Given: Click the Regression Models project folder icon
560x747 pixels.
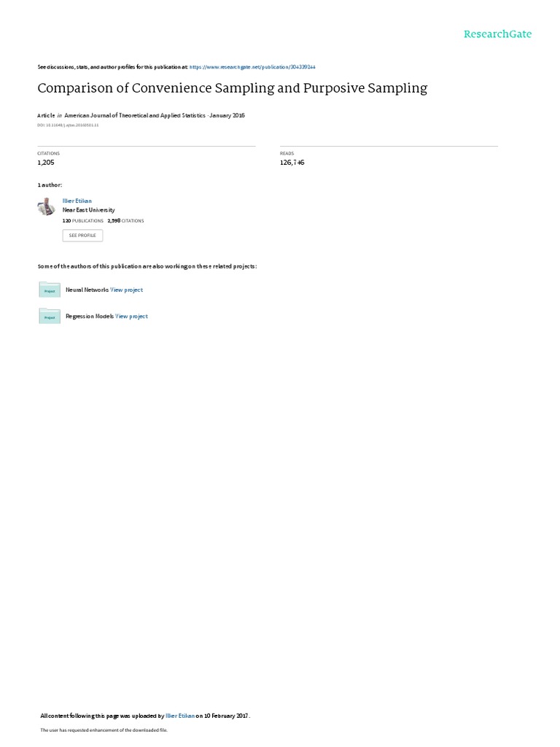Looking at the screenshot, I should [50, 316].
